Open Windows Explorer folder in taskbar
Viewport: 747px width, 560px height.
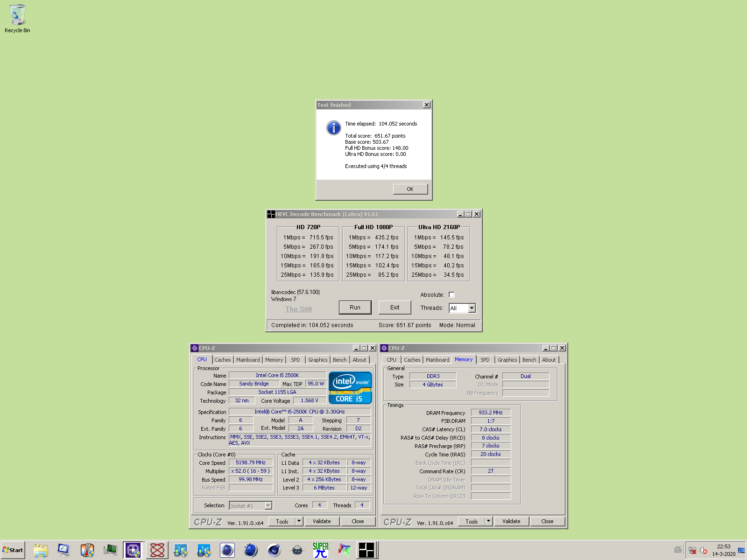41,550
